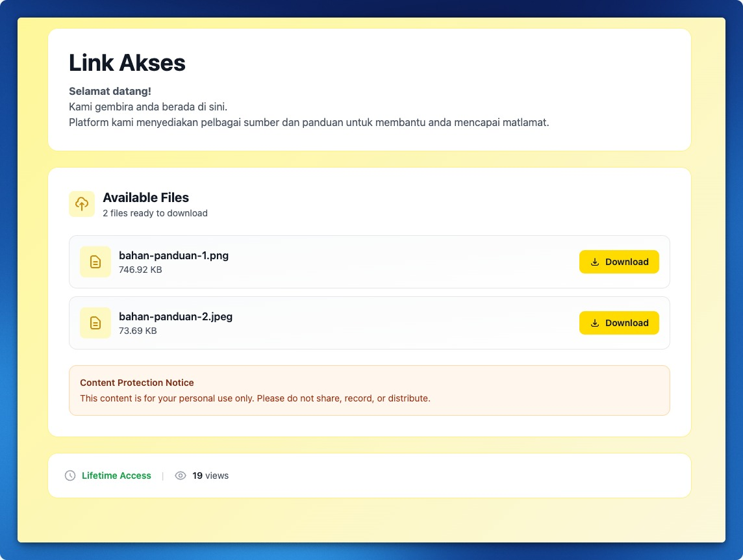Click the 19 views counter text

[x=210, y=476]
